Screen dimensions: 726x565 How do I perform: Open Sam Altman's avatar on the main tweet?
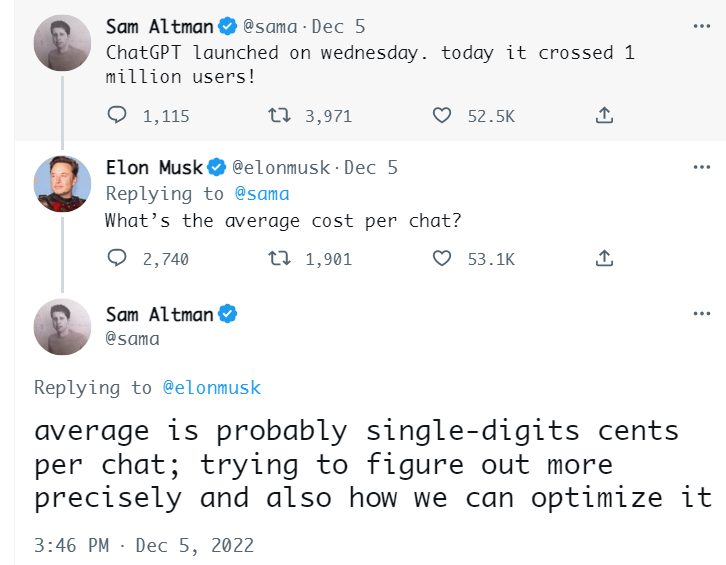coord(63,327)
